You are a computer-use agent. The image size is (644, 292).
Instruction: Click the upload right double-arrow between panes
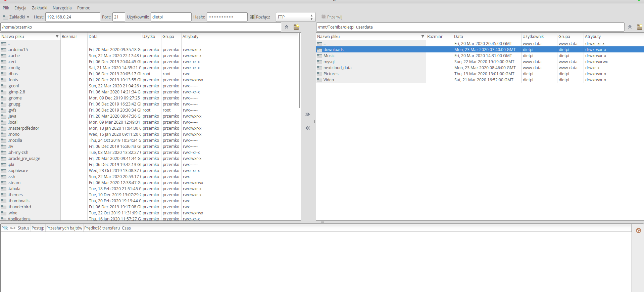tap(307, 114)
